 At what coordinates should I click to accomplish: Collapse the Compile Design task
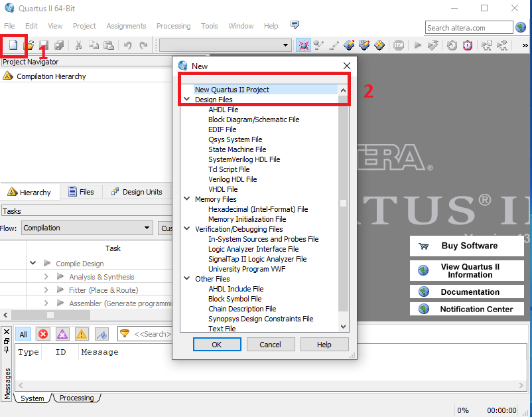click(33, 263)
